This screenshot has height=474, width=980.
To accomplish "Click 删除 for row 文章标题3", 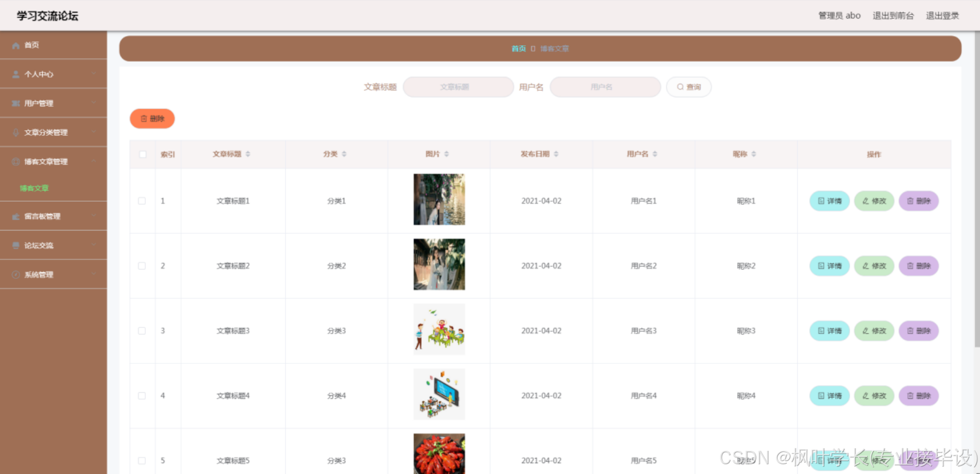I will point(919,331).
